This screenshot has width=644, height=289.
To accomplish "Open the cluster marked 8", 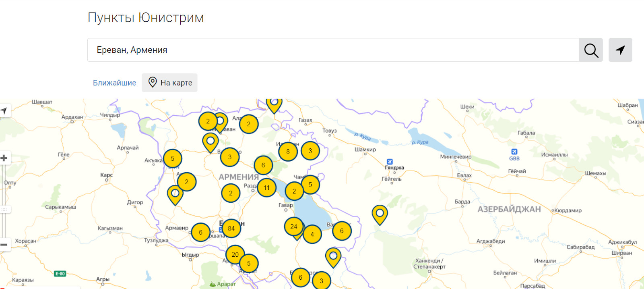I will tap(288, 152).
